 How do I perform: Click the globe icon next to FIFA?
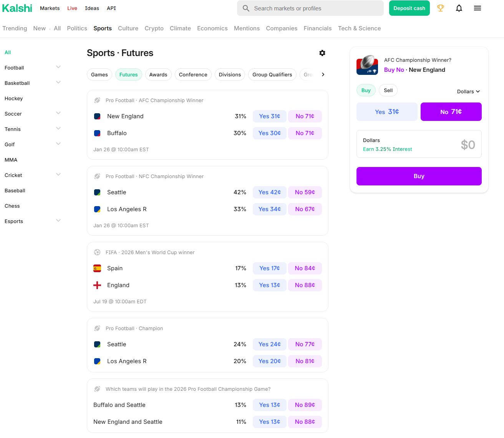tap(97, 252)
